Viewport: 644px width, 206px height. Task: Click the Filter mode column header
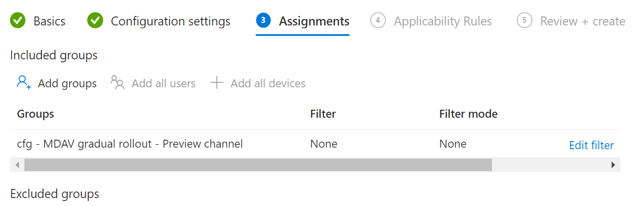click(x=468, y=114)
